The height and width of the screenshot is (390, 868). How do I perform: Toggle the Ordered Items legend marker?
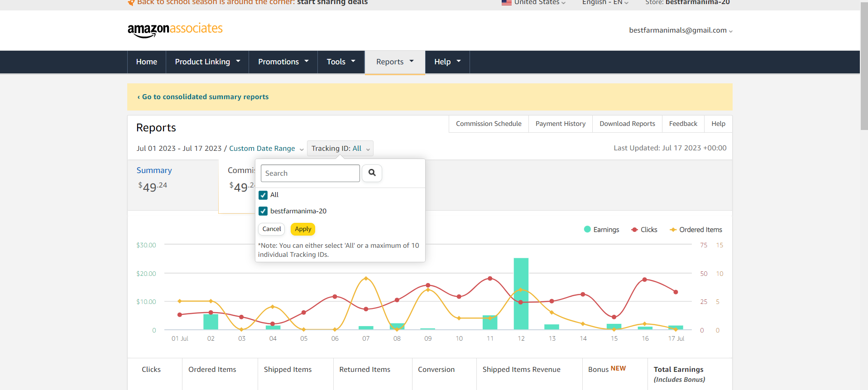tap(673, 230)
